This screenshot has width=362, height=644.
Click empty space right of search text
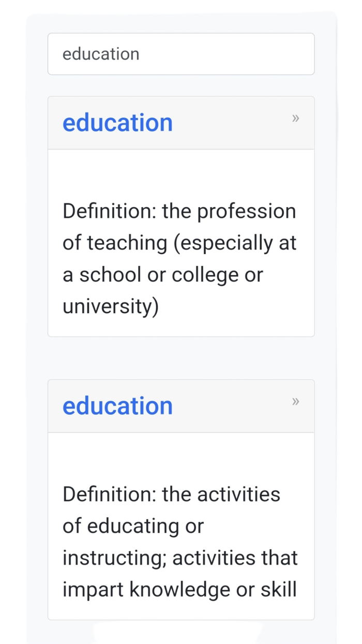(233, 54)
